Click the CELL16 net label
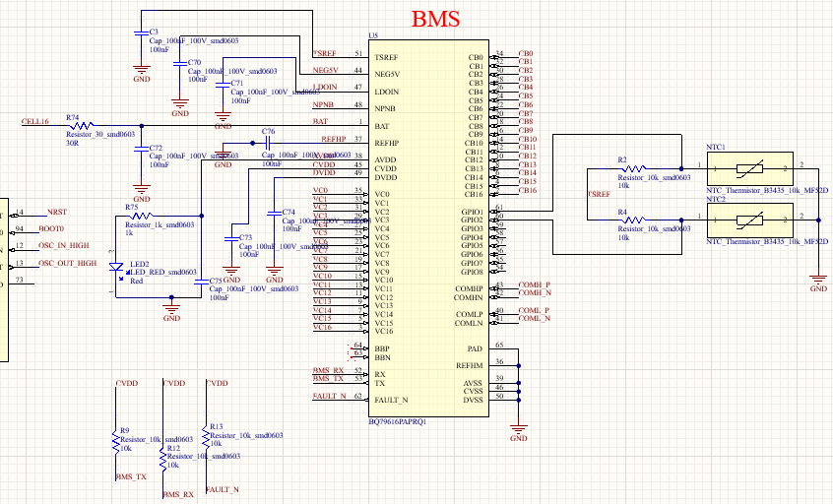This screenshot has width=833, height=504. click(35, 122)
